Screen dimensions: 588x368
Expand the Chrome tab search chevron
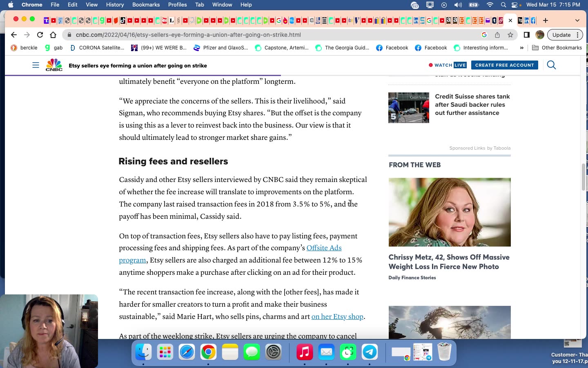click(x=577, y=20)
